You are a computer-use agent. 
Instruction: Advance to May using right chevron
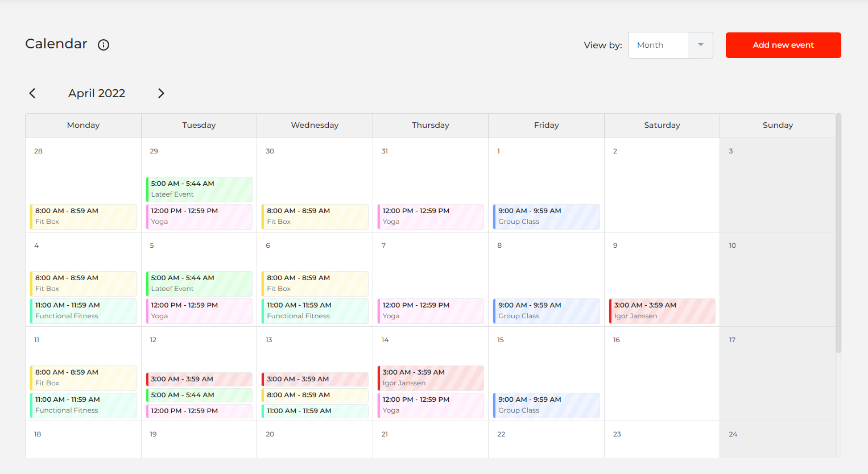[x=161, y=93]
